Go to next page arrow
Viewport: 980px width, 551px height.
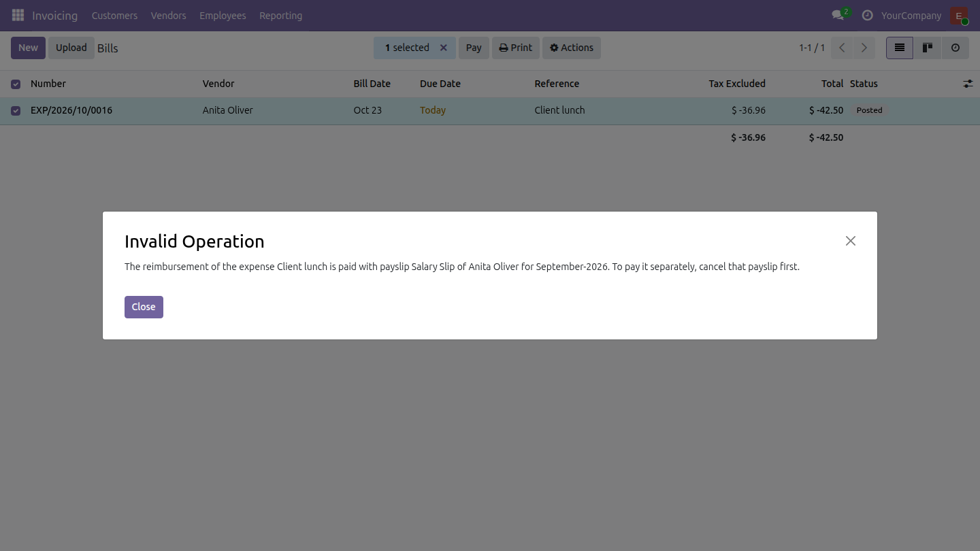click(x=864, y=48)
